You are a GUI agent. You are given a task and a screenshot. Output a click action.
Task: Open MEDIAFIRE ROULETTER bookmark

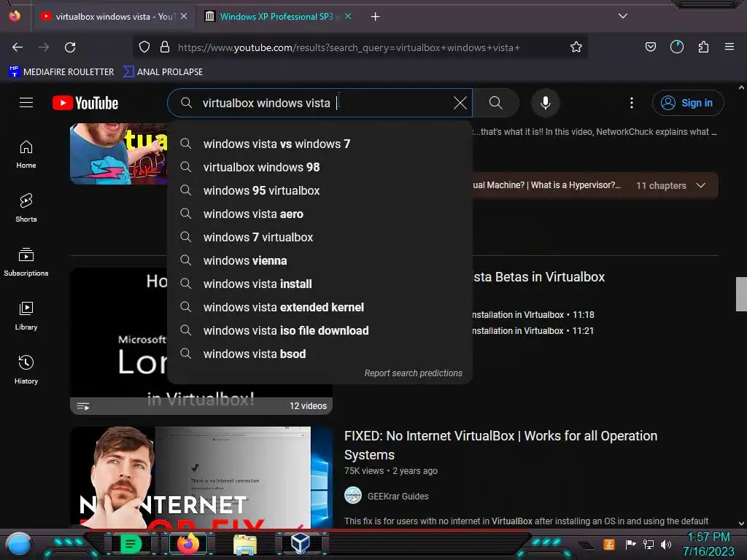(x=61, y=72)
